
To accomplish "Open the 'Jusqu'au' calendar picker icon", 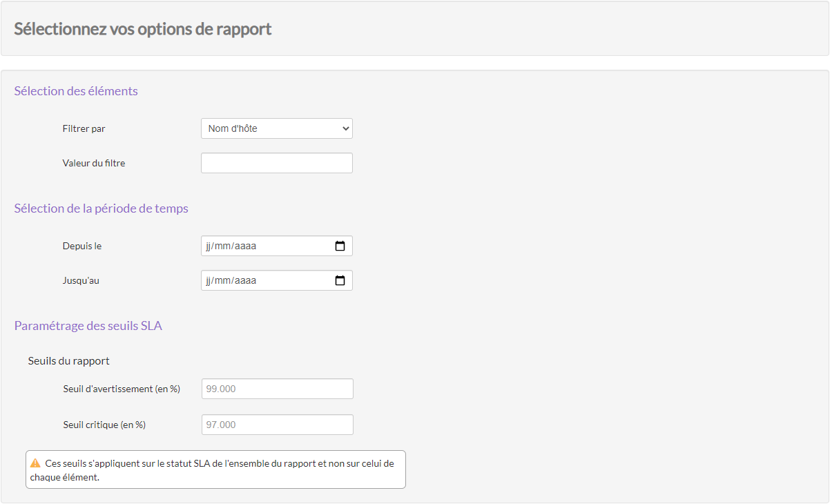I will click(340, 280).
